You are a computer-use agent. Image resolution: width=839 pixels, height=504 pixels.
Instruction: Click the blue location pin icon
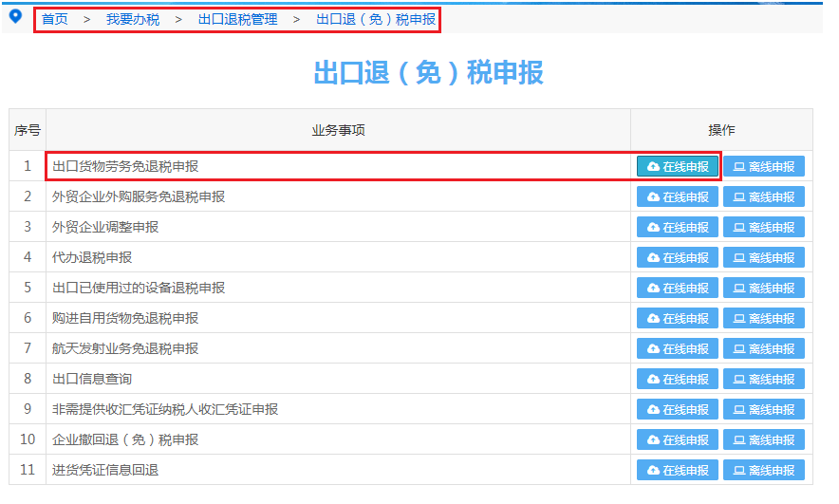[15, 16]
